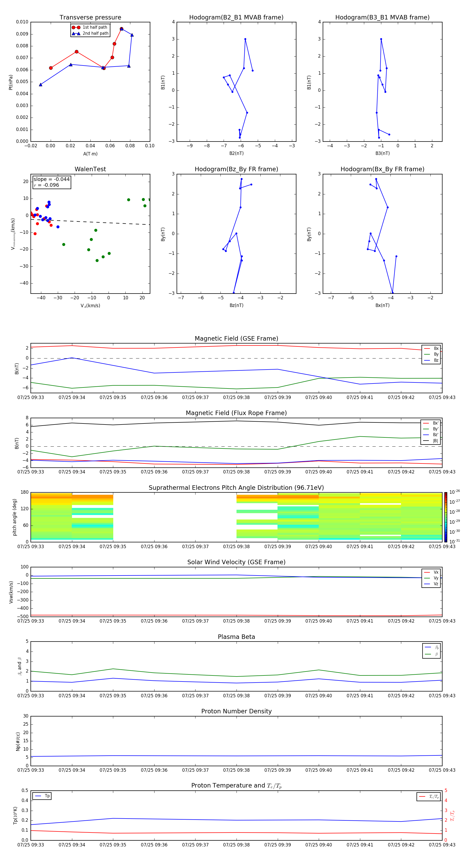
Task: Click the "V_A(km/s)" x-axis label
Action: pos(90,306)
